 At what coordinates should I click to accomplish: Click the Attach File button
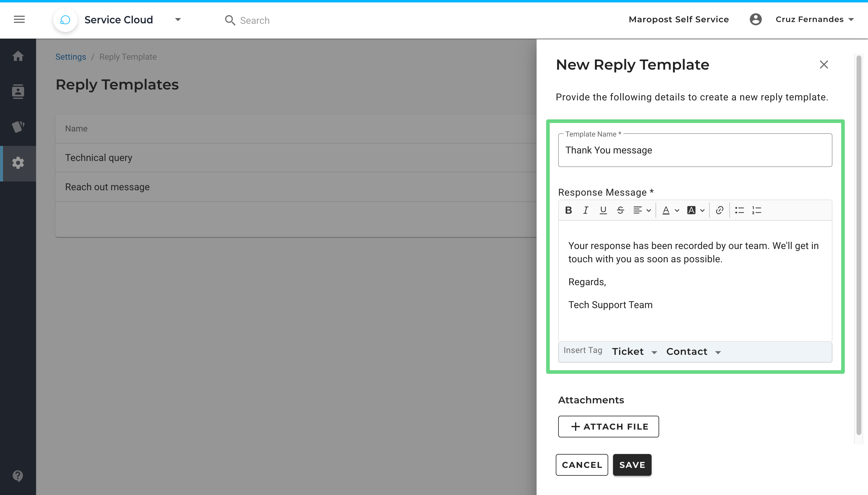608,426
